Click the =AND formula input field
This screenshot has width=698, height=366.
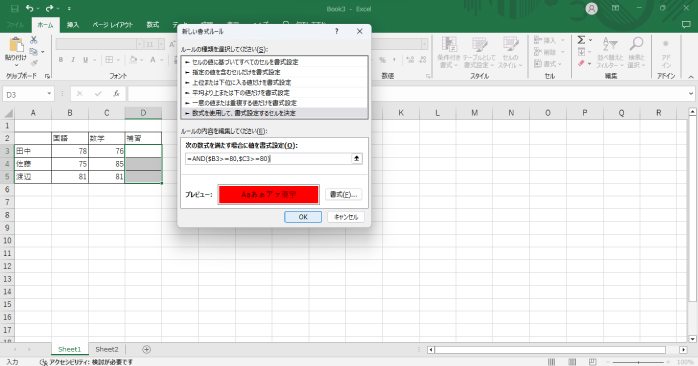(268, 159)
